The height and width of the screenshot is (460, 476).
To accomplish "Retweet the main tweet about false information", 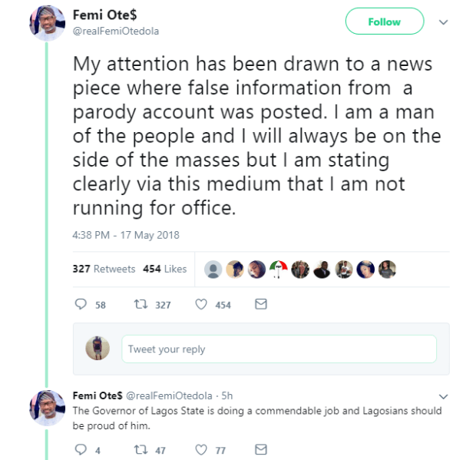I will (x=140, y=305).
